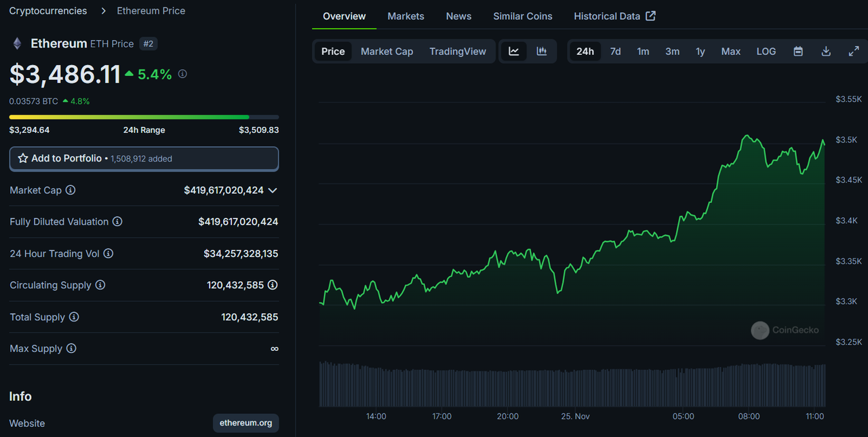Image resolution: width=868 pixels, height=437 pixels.
Task: Select the Market Cap chart toggle
Action: click(x=387, y=52)
